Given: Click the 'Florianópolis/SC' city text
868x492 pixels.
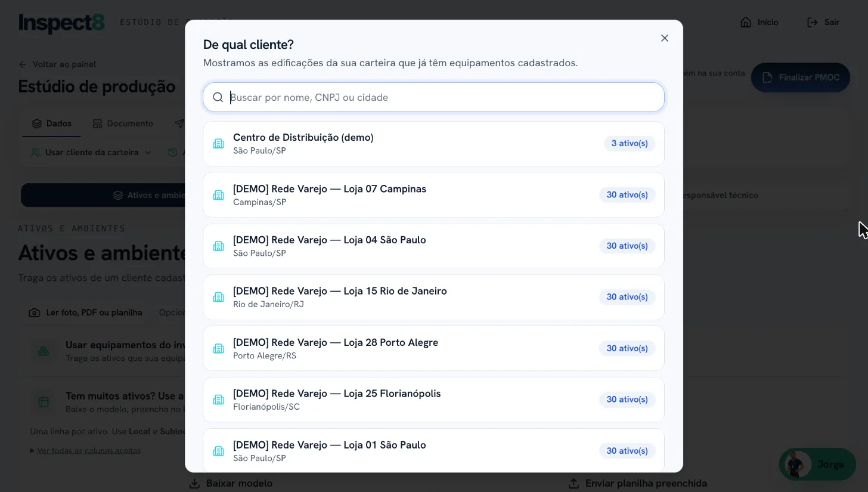Looking at the screenshot, I should (x=266, y=407).
